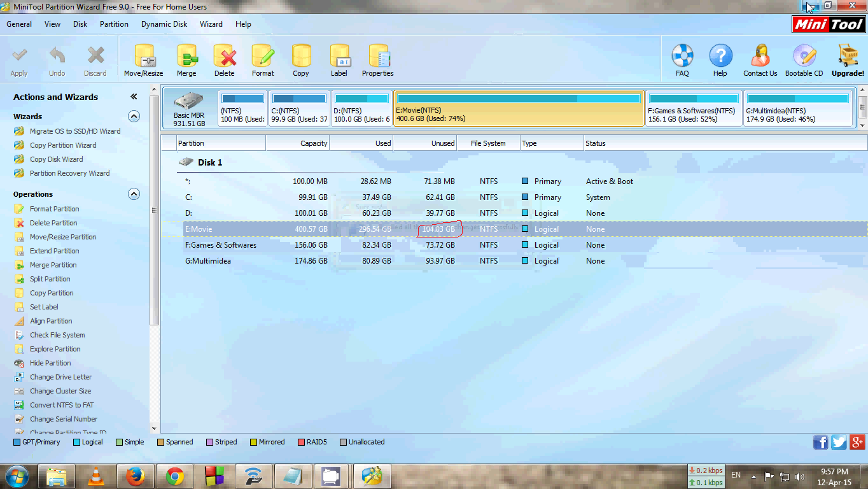Launch Copy Disk Wizard
The height and width of the screenshot is (489, 868).
57,159
